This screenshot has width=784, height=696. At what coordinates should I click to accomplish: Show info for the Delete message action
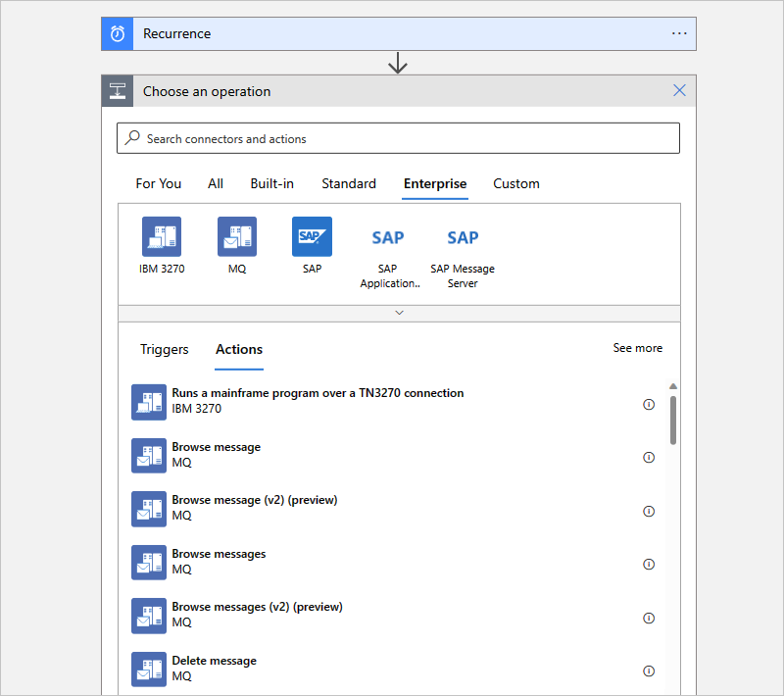tap(649, 671)
